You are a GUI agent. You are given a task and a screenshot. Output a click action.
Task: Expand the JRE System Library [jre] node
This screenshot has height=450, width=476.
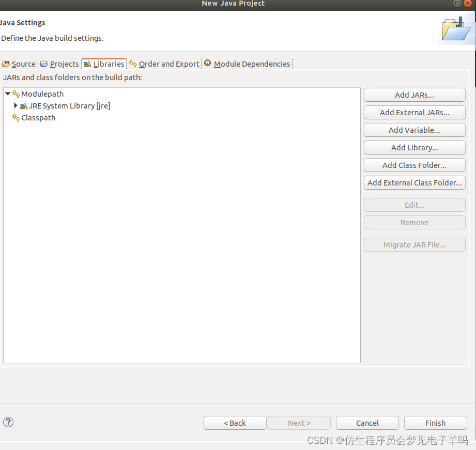pyautogui.click(x=16, y=105)
